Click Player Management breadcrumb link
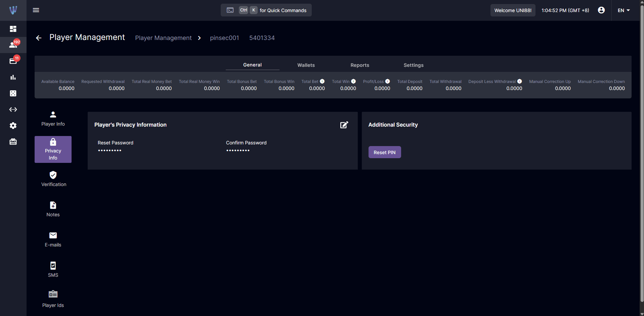The width and height of the screenshot is (644, 316). (x=163, y=38)
